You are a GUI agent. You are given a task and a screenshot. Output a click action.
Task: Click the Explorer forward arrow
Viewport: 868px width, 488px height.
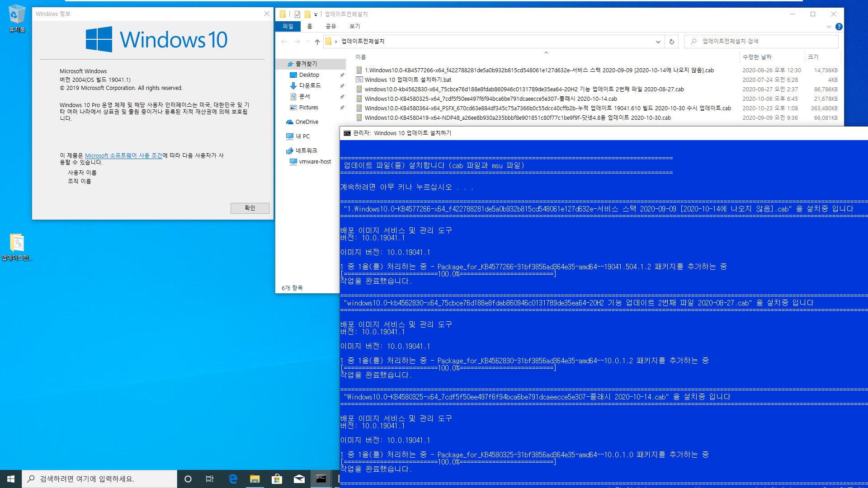(x=297, y=42)
